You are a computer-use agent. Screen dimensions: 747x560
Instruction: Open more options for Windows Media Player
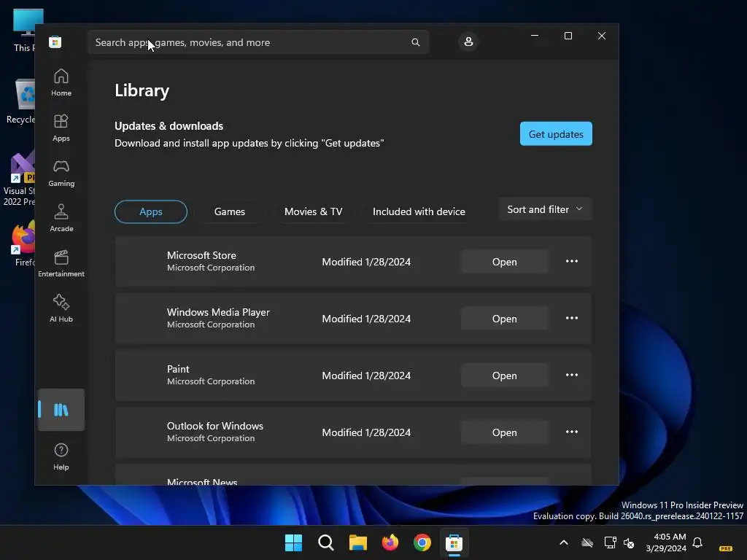[572, 318]
